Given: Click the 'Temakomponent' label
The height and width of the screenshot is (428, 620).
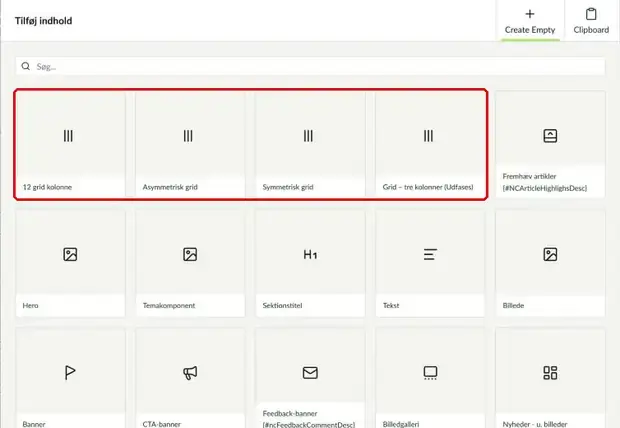Looking at the screenshot, I should (169, 305).
